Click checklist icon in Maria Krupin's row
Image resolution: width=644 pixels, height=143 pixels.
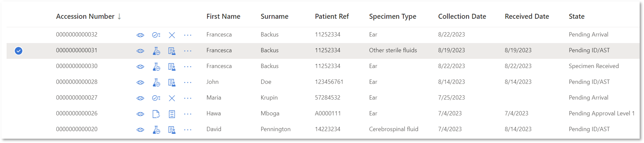click(156, 98)
